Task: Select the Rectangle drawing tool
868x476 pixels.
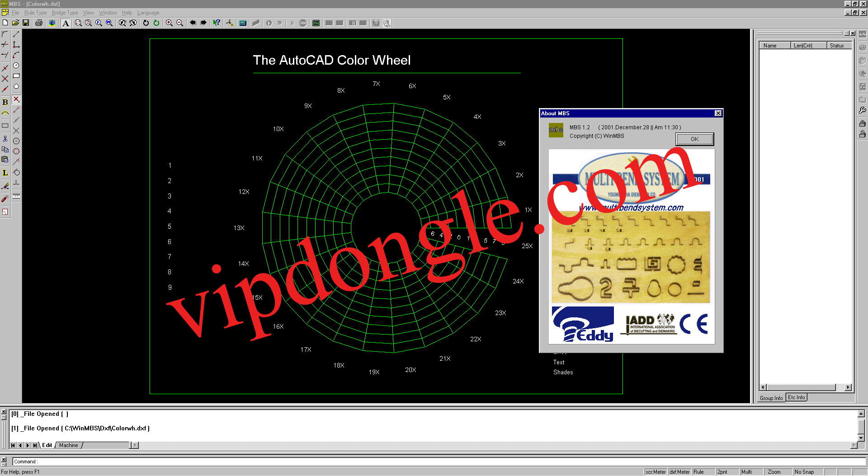Action: point(16,75)
